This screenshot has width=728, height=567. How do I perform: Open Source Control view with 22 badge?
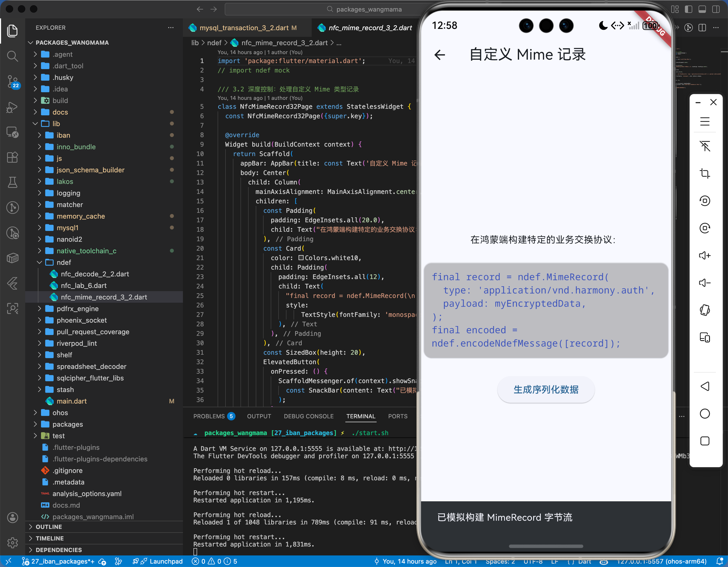pos(12,81)
